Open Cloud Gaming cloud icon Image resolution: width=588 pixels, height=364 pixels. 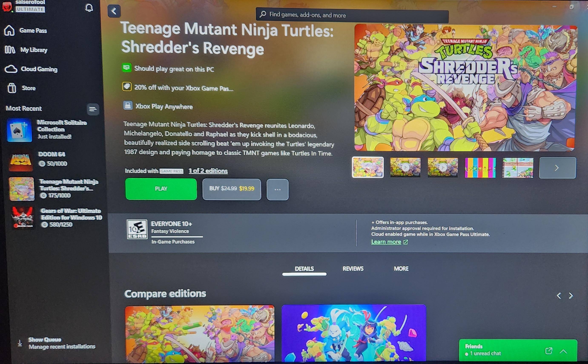[x=11, y=69]
